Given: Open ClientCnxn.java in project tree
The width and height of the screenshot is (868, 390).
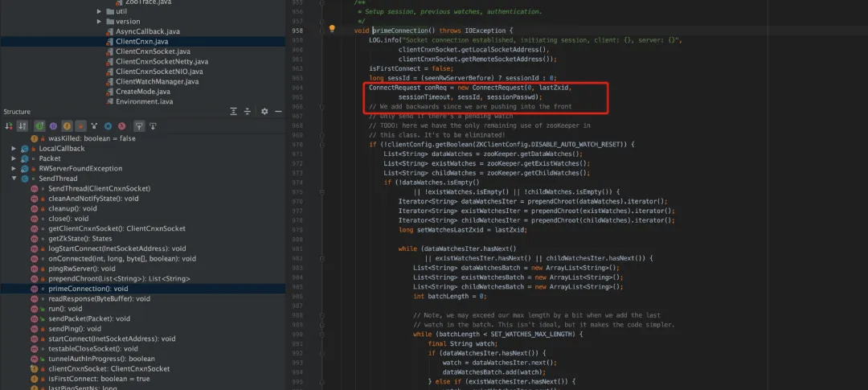Looking at the screenshot, I should pyautogui.click(x=143, y=42).
